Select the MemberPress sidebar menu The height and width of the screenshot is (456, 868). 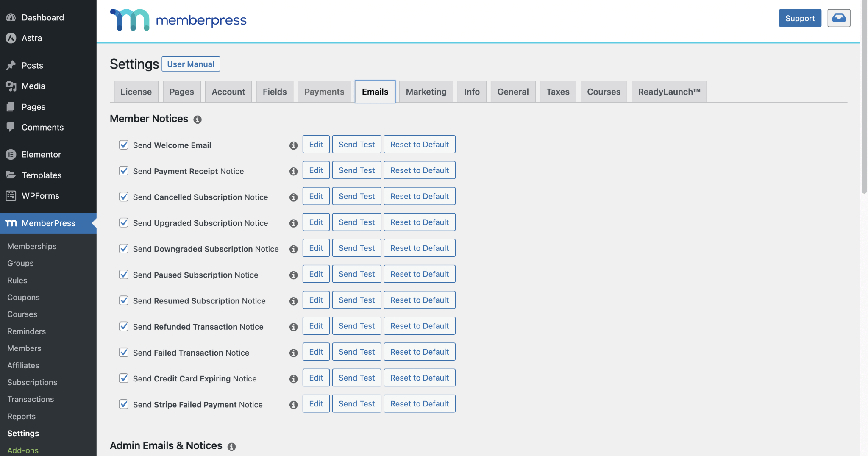(48, 223)
